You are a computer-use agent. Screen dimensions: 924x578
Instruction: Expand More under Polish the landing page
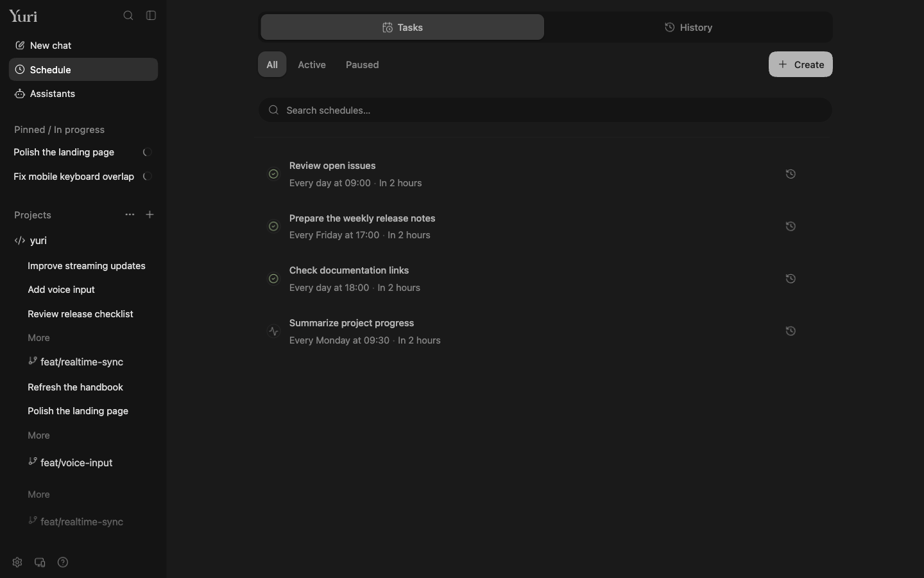(38, 435)
